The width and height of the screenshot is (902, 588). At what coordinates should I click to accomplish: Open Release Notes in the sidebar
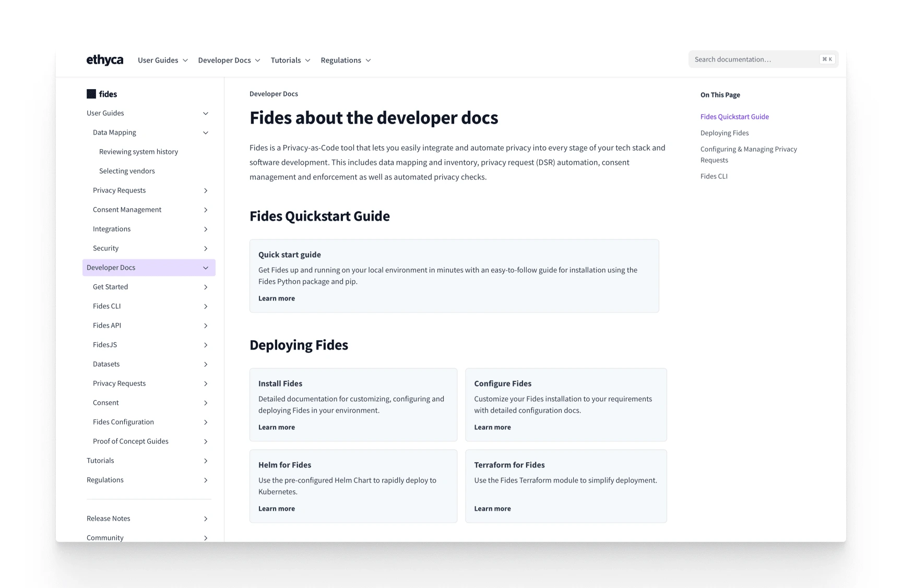[109, 519]
